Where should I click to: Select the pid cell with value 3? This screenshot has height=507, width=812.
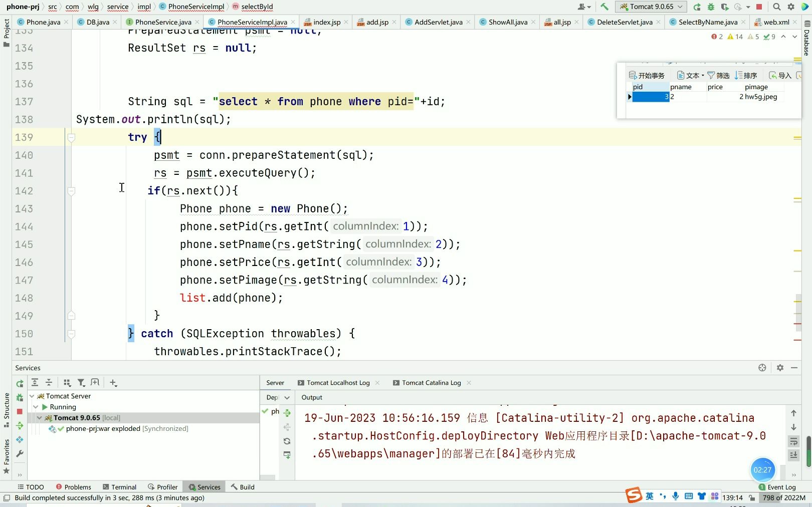pos(651,97)
